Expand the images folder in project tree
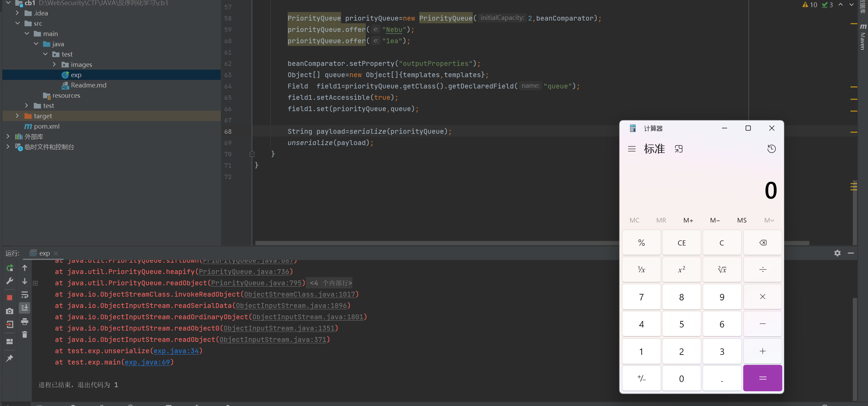 coord(54,64)
